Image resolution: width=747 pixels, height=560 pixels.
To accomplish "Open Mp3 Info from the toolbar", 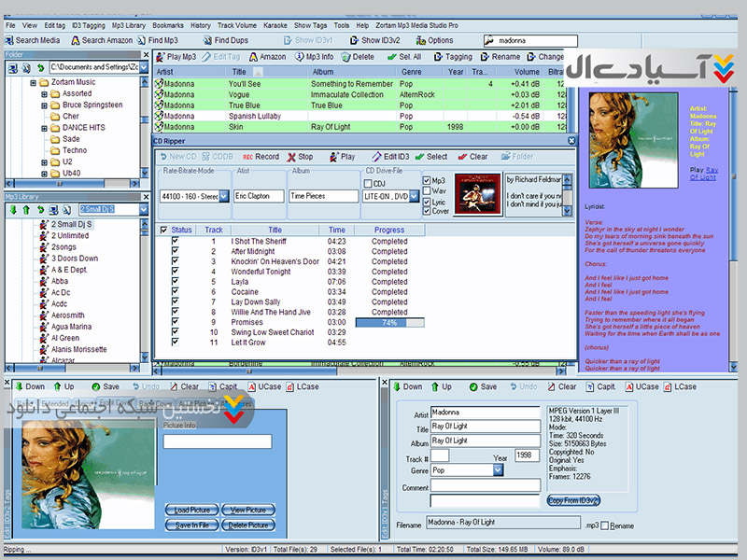I will point(313,57).
